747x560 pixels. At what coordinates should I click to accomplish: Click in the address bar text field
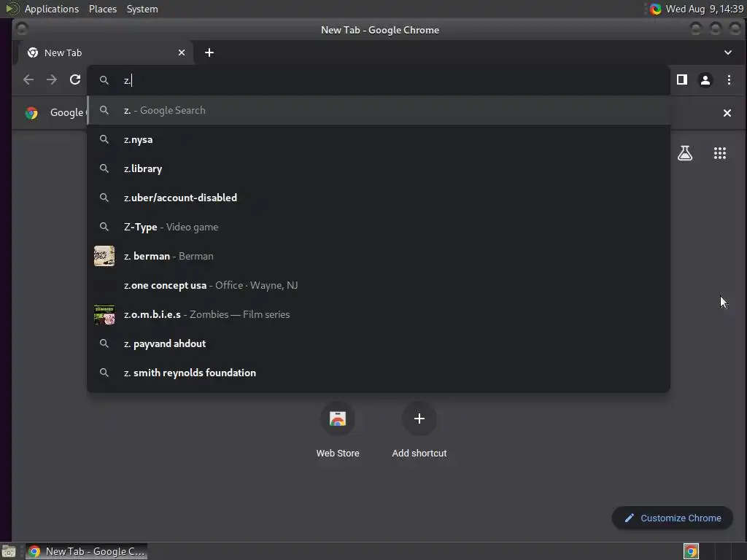click(379, 80)
